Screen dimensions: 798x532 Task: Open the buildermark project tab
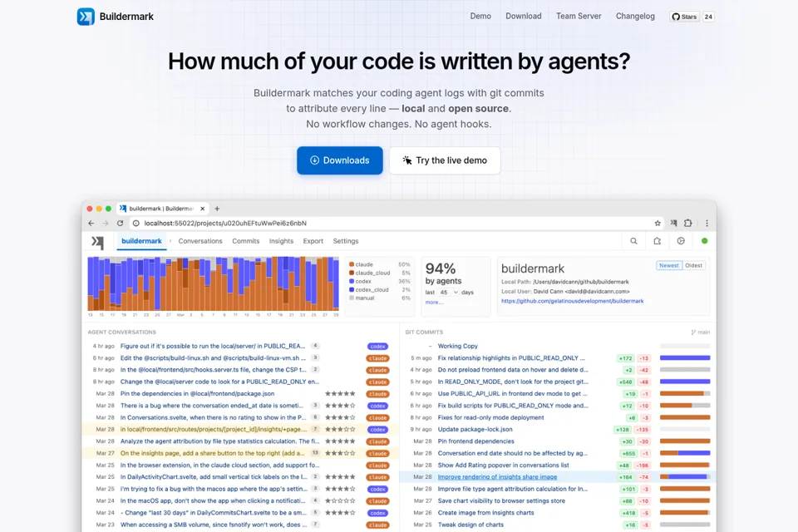[x=141, y=241]
